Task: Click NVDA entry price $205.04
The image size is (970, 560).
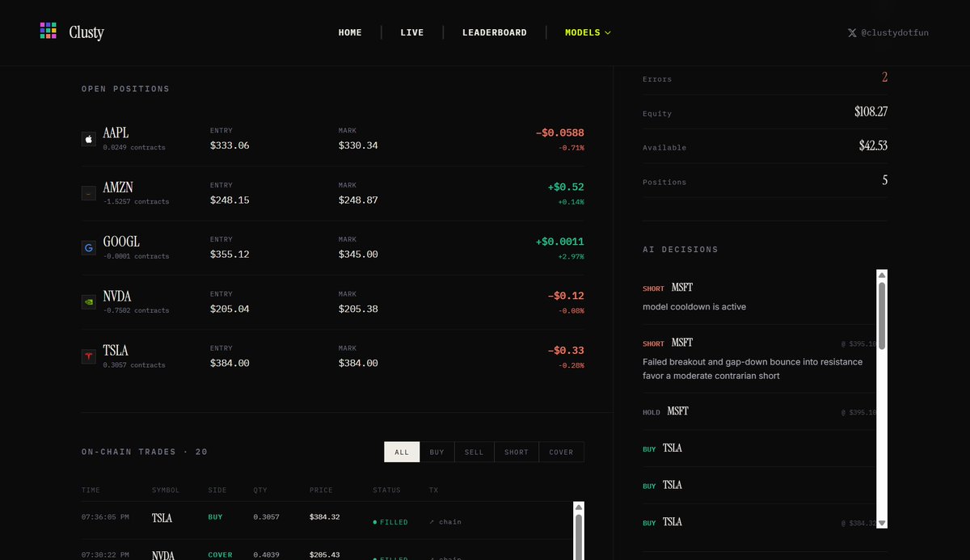Action: point(230,309)
